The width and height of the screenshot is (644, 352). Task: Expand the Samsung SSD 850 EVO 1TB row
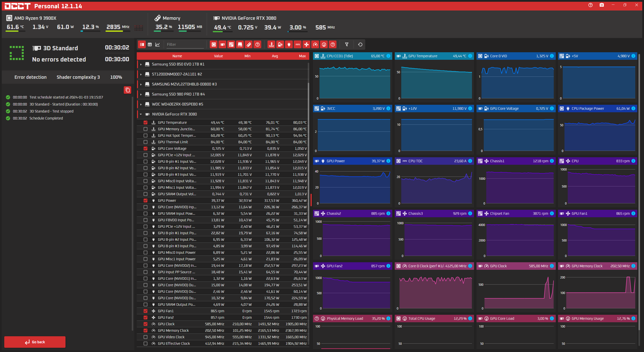coord(141,64)
